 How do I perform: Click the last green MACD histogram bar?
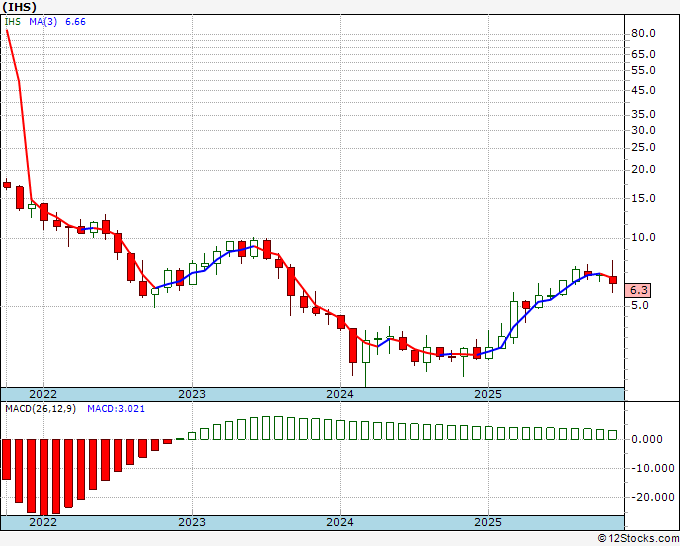tap(613, 435)
